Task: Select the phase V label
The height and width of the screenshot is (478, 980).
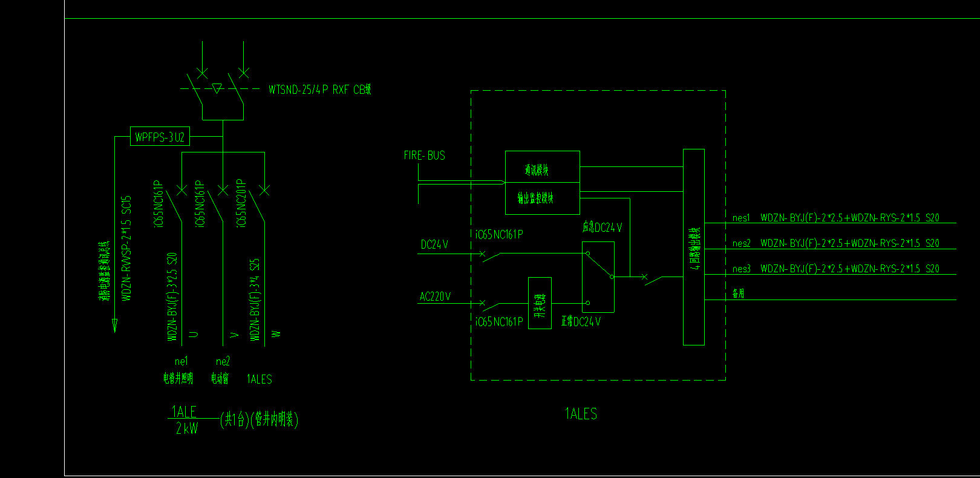Action: (235, 335)
